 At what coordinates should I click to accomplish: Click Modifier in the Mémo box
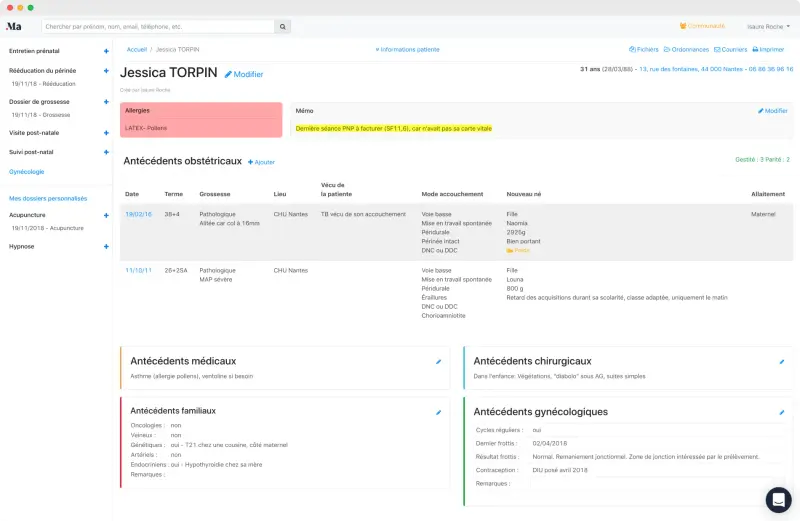tap(772, 111)
